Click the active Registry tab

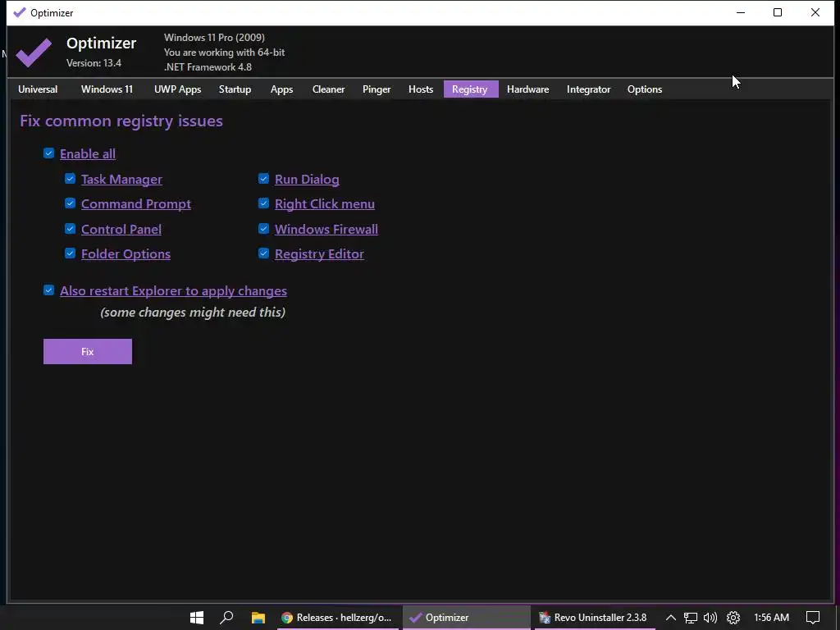point(470,89)
